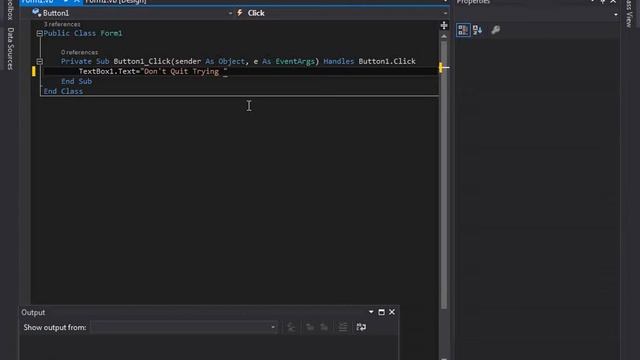Switch to the Form1.vb [Design] tab
The height and width of the screenshot is (360, 640).
[116, 2]
